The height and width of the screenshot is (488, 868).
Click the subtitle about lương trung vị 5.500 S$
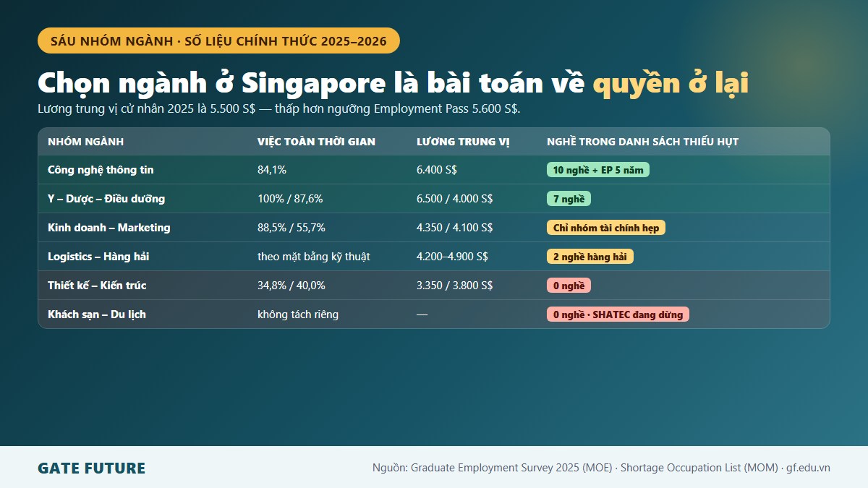279,109
